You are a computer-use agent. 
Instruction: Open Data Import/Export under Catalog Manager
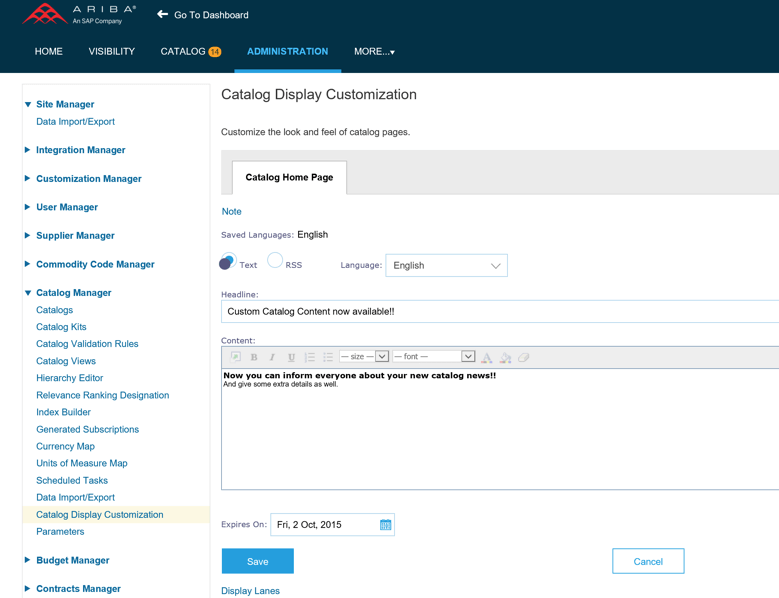click(76, 497)
